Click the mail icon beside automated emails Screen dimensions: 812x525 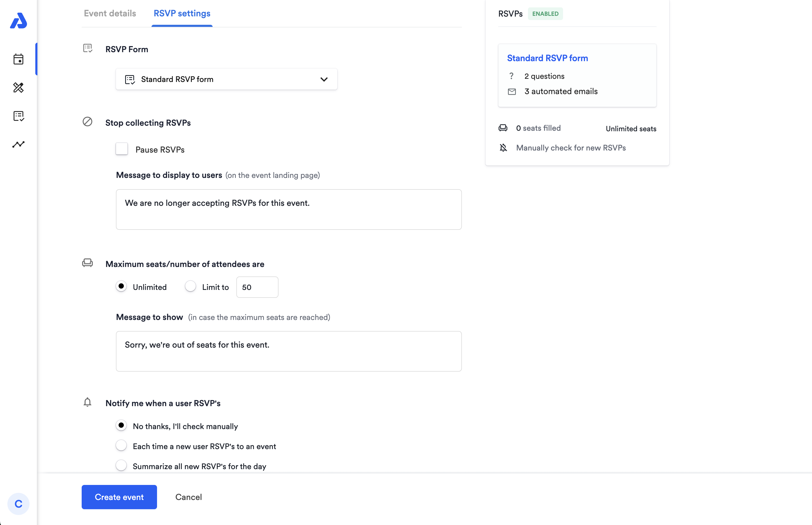511,91
